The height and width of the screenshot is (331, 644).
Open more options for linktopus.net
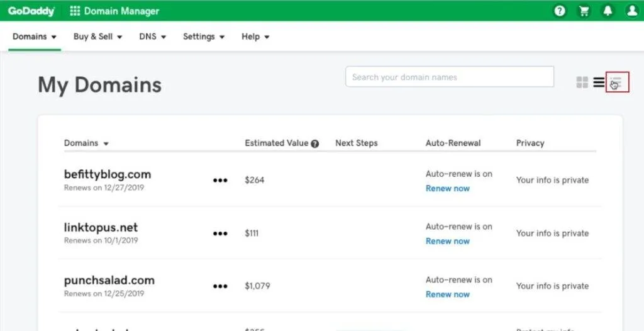220,233
